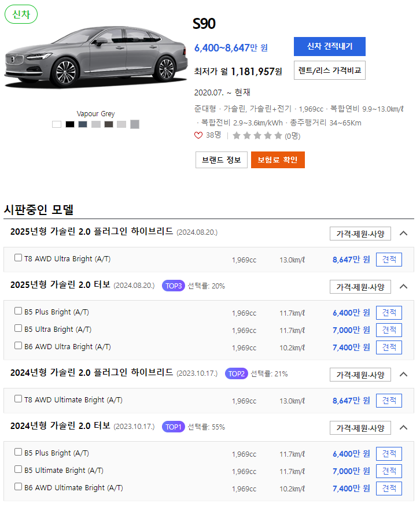Click the heart like icon
This screenshot has width=420, height=507.
[198, 135]
